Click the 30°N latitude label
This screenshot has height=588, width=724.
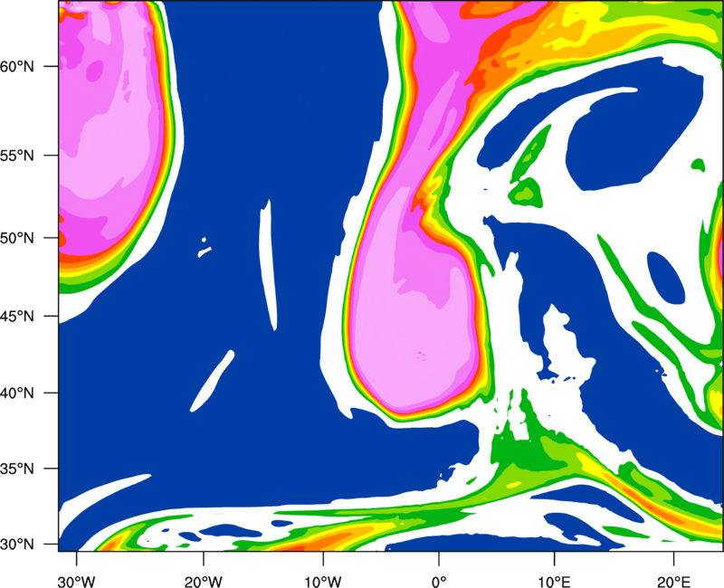point(17,545)
